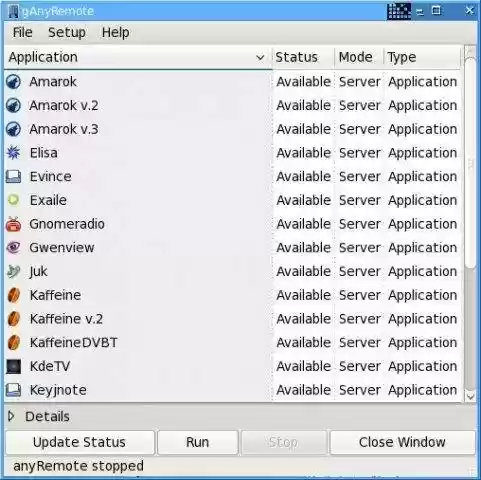Select the KaffeineDVBT application name
The width and height of the screenshot is (481, 480).
(73, 342)
